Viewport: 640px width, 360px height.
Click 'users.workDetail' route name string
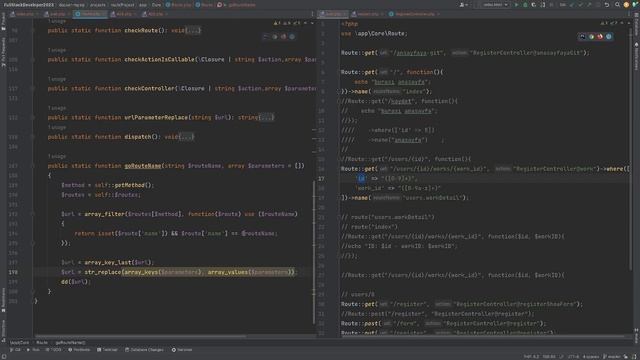pos(433,198)
